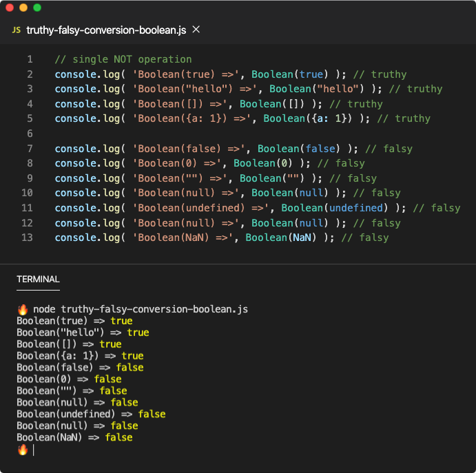476x473 pixels.
Task: Click terminal output 'Boolean(false) => false'
Action: coord(80,368)
